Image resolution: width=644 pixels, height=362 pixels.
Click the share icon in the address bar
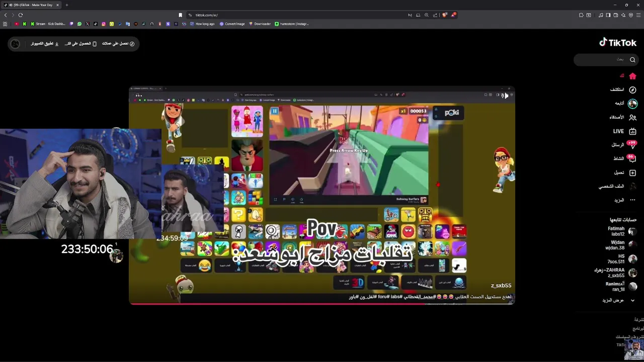(435, 15)
